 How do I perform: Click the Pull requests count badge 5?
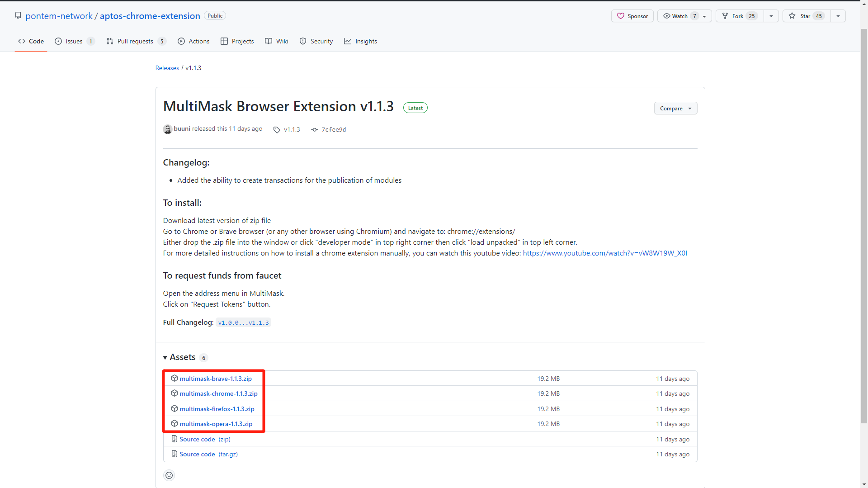click(x=162, y=41)
